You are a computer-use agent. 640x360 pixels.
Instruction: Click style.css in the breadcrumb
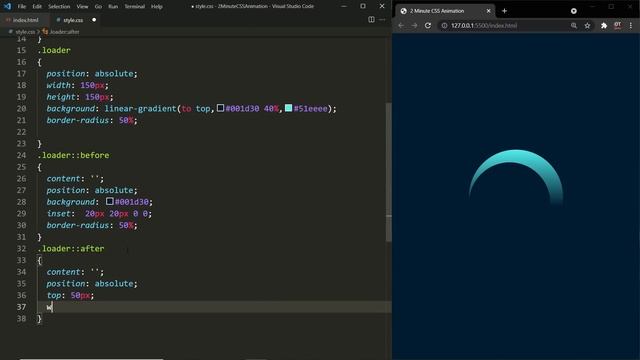click(25, 32)
